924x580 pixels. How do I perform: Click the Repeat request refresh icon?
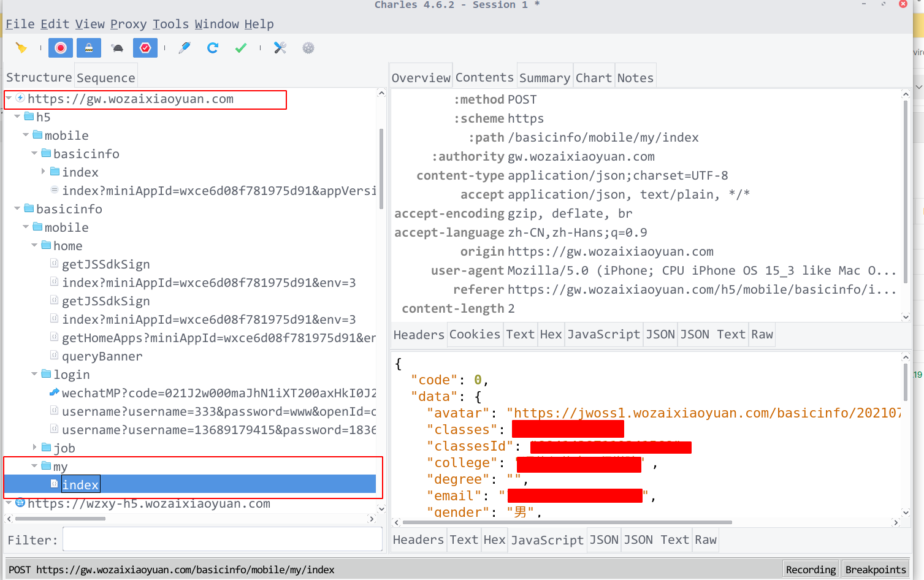pyautogui.click(x=213, y=48)
